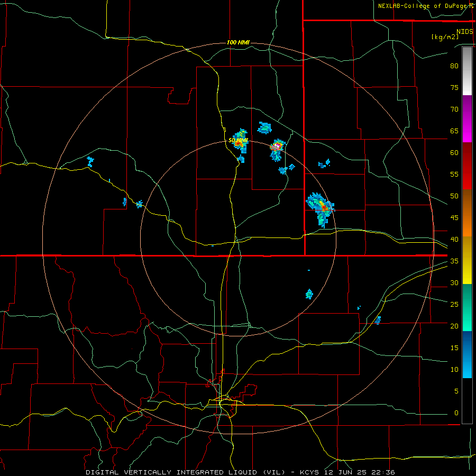Click the 12 JUN 25 date in footer
Viewport: 476px width, 476px height.
(x=346, y=472)
